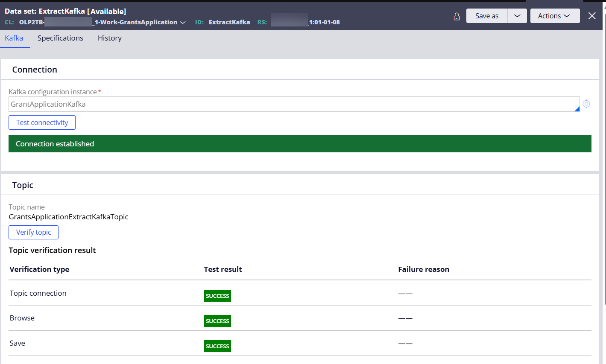Screen dimensions: 606x364
Task: Click the Verify topic button
Action: tap(33, 232)
